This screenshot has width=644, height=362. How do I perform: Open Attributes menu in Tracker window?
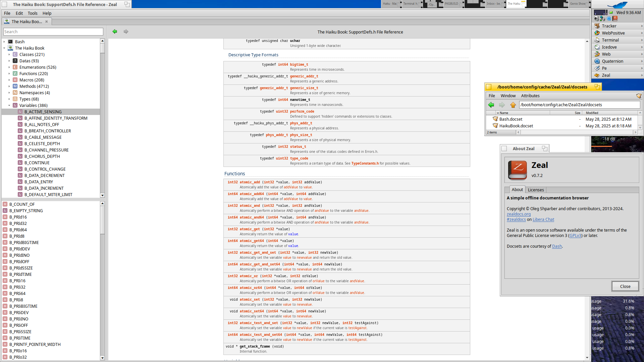pos(530,96)
